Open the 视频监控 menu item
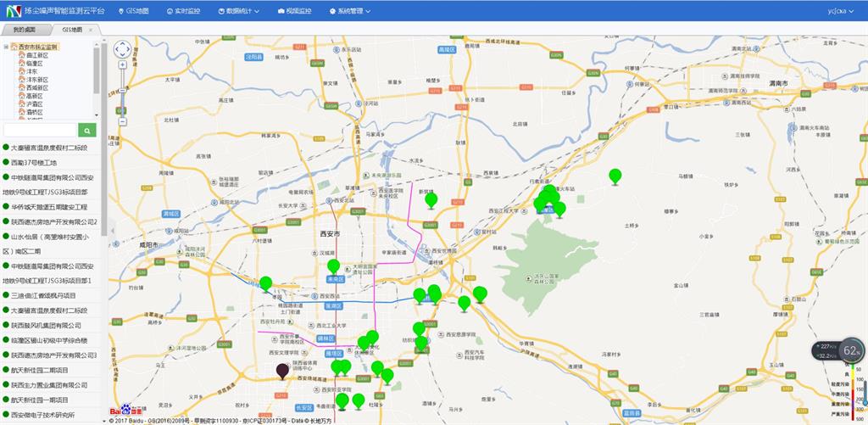868x425 pixels. pos(294,11)
